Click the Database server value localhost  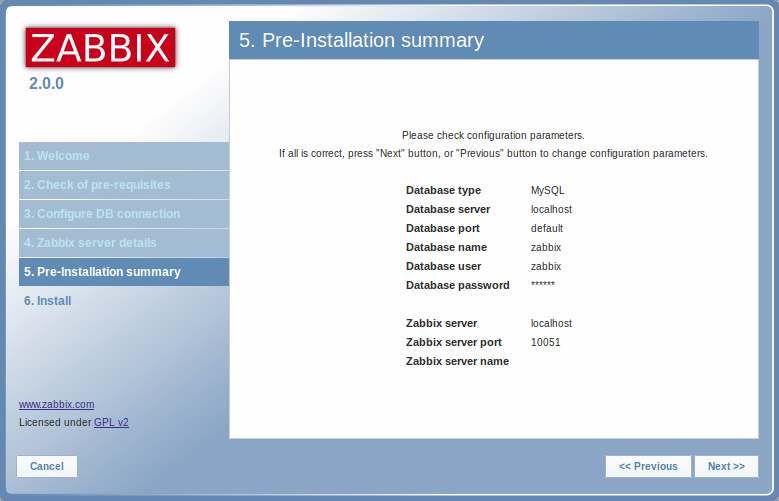[551, 209]
